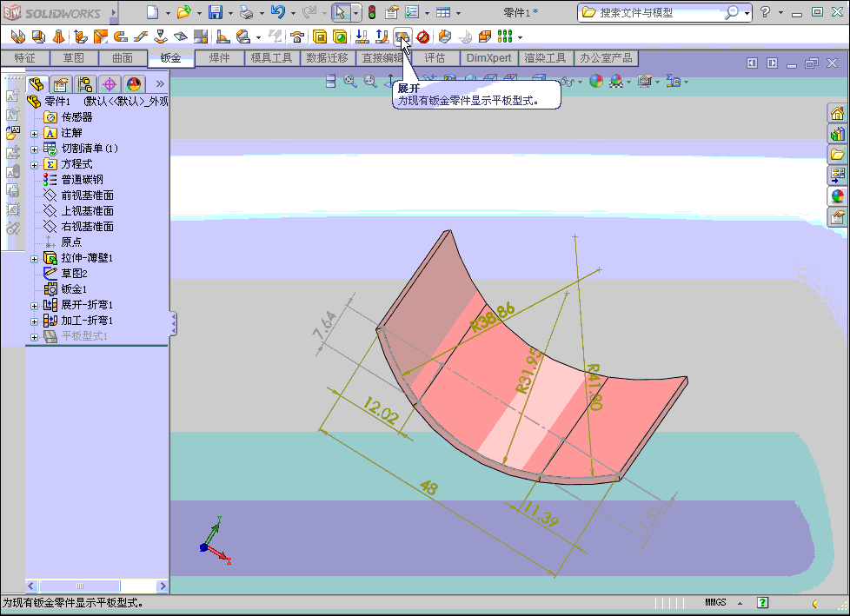Open the Save dropdown arrow
Screen dimensions: 850x616
point(229,13)
